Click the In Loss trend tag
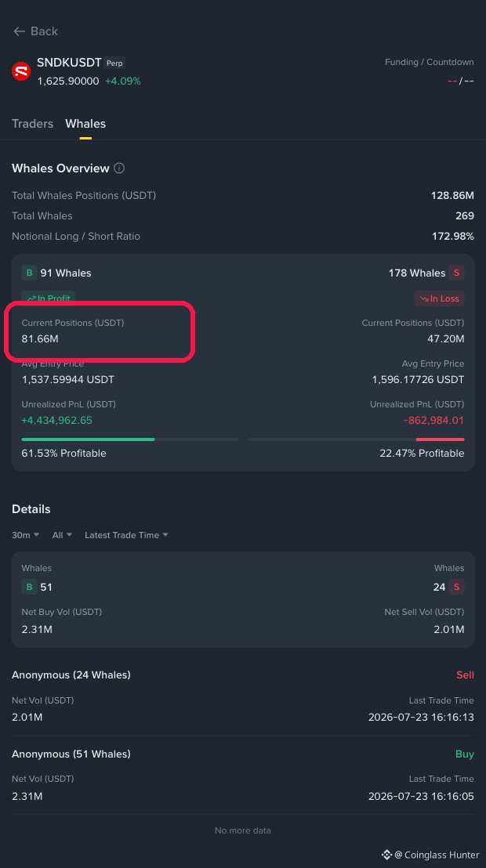The width and height of the screenshot is (486, 868). tap(440, 298)
